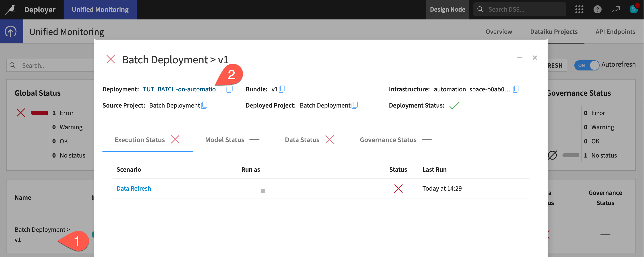644x257 pixels.
Task: Click the Dataiku bird logo
Action: [x=11, y=10]
